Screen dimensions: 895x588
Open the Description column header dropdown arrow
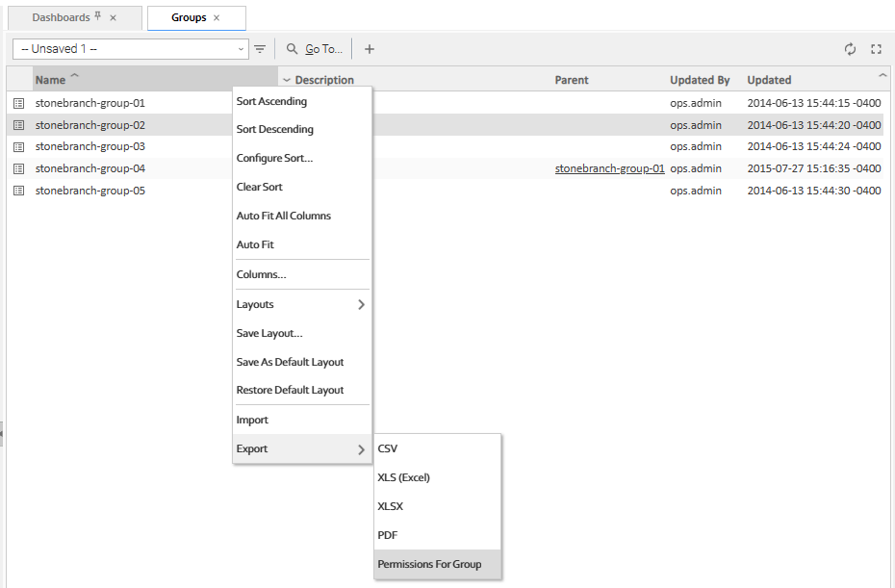tap(286, 80)
